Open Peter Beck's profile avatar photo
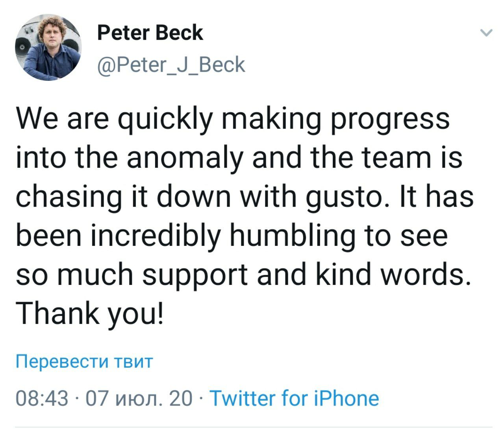504x433 pixels. 48,48
